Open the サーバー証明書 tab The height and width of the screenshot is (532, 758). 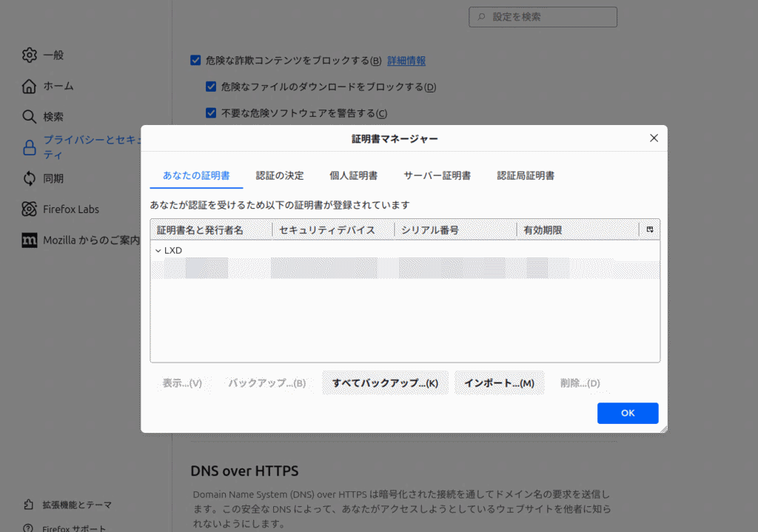pos(437,175)
